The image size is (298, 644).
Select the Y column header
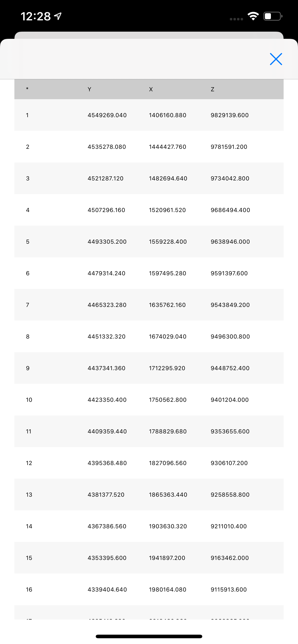(89, 89)
